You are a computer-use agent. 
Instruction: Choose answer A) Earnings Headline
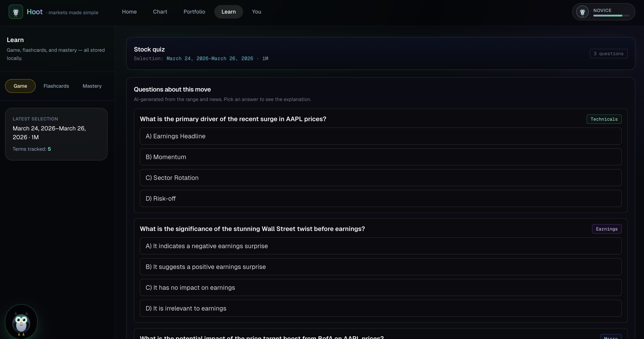pyautogui.click(x=381, y=136)
